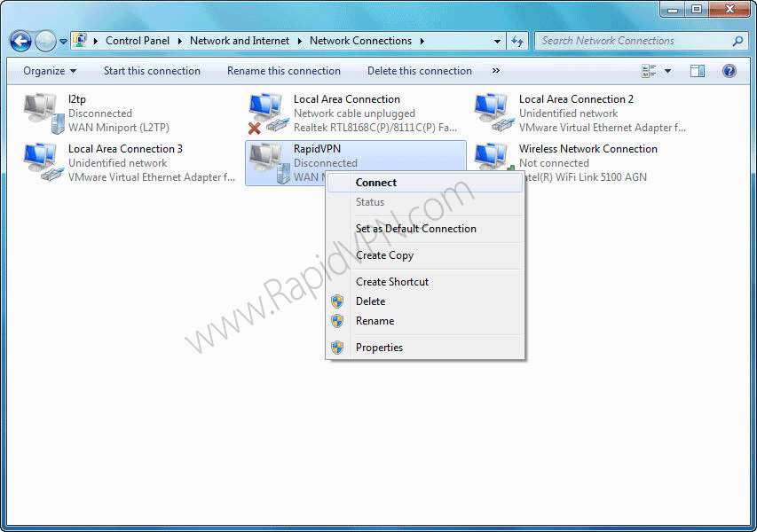Open view options dropdown arrow
Viewport: 757px width, 532px height.
pos(667,71)
